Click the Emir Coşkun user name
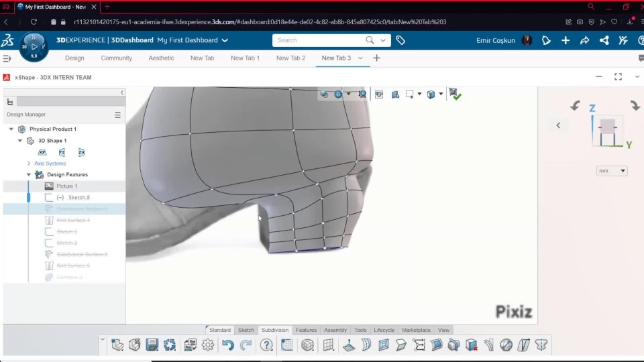This screenshot has height=362, width=644. [496, 40]
